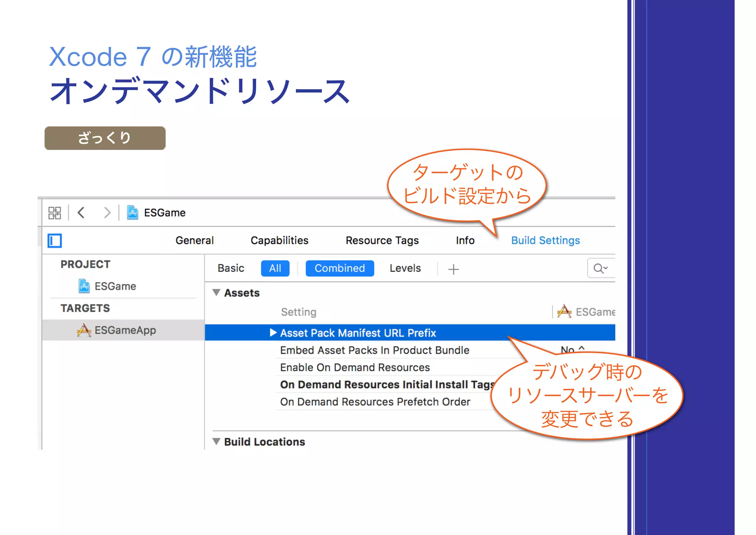Open the related items grid icon

click(55, 213)
